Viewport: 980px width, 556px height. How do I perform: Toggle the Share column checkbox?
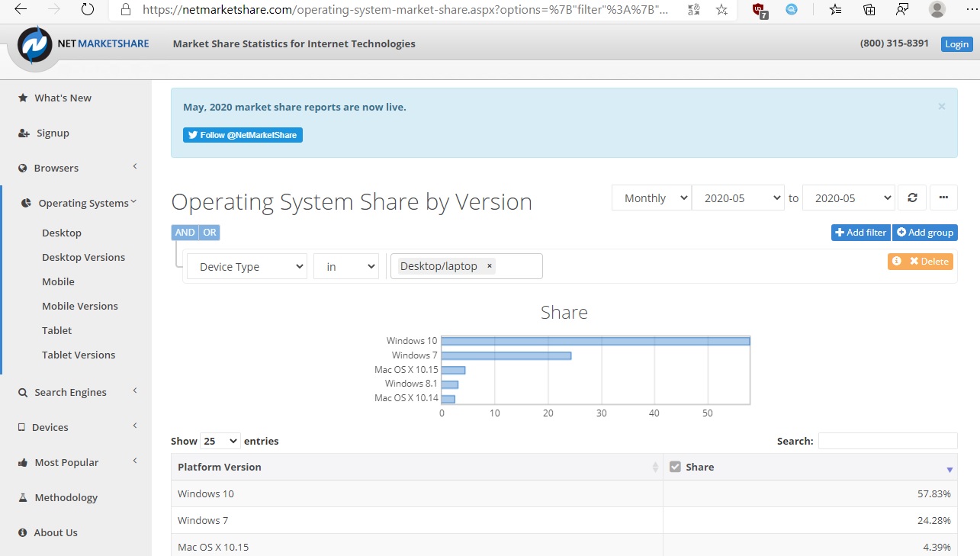675,467
